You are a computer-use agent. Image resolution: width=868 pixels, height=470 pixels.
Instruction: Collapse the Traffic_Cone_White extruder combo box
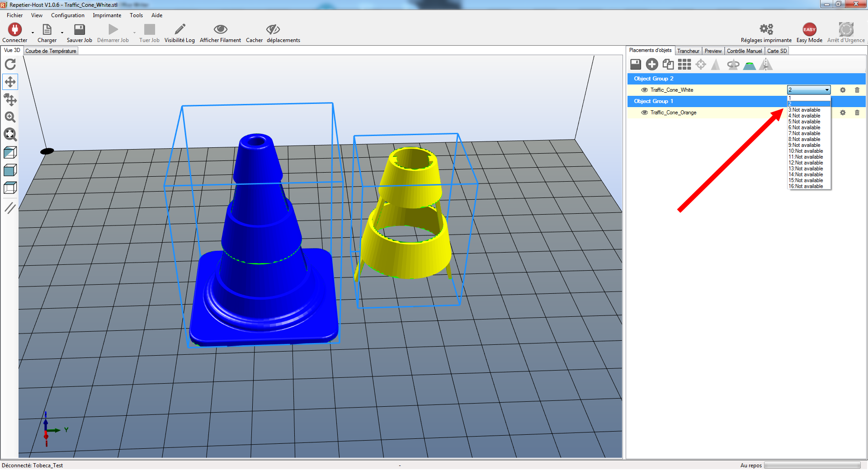[x=826, y=90]
